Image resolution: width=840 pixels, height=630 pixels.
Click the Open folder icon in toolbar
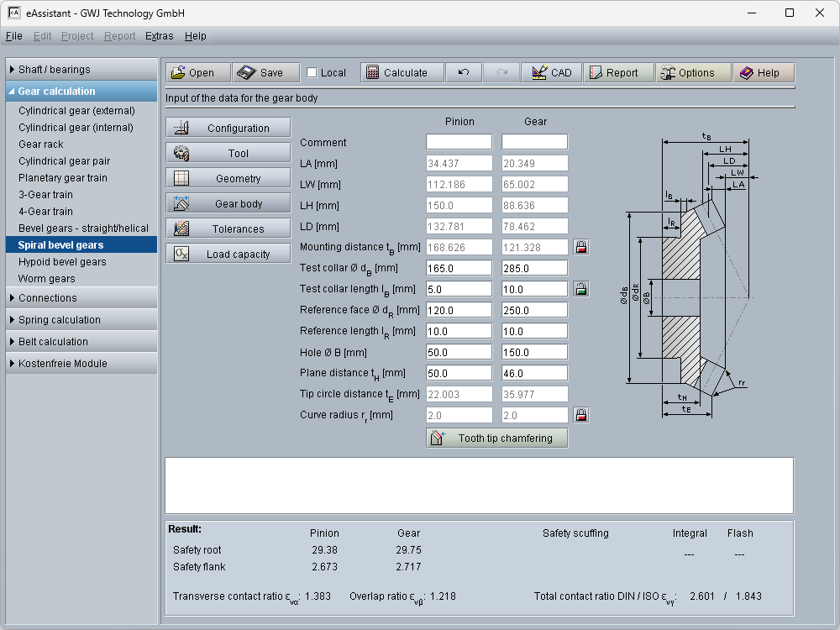(x=178, y=73)
